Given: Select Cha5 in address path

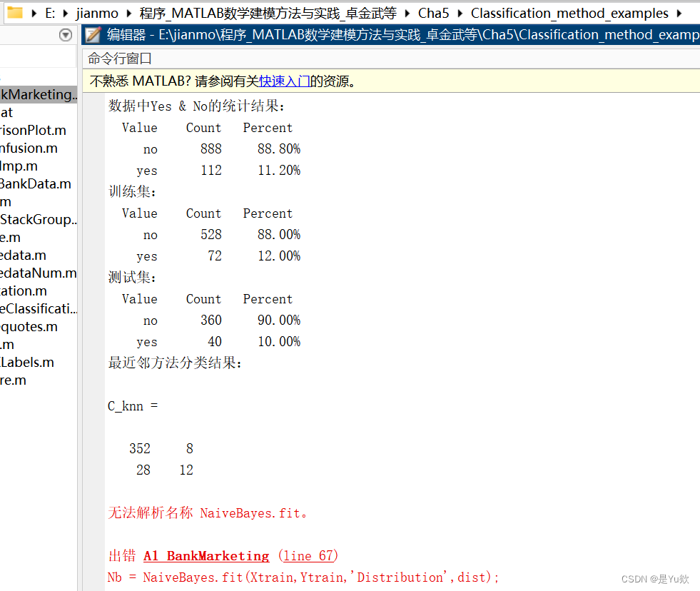Looking at the screenshot, I should click(x=433, y=14).
